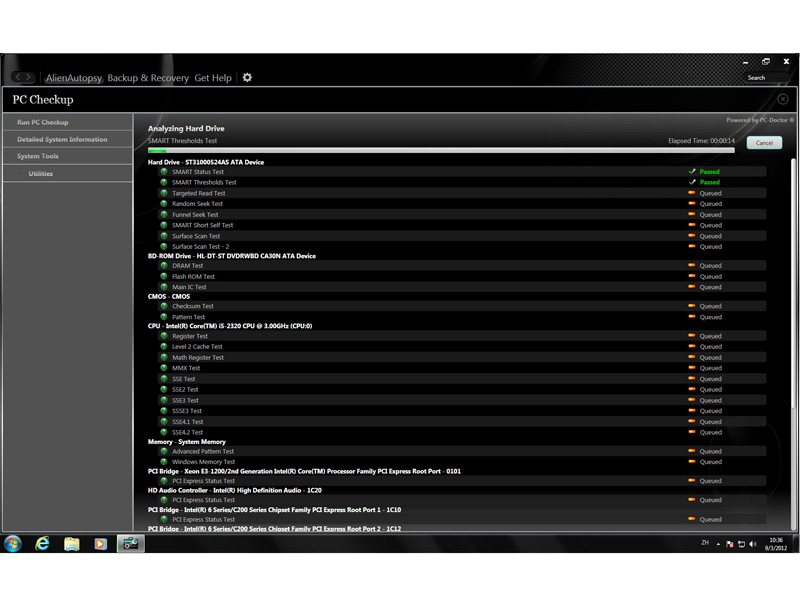Click the analysis progress bar

[x=440, y=151]
